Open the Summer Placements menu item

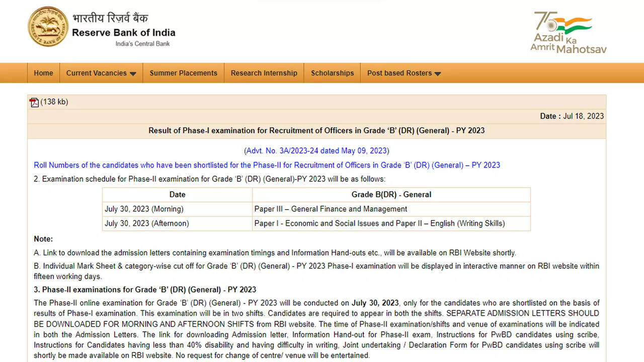[x=183, y=73]
